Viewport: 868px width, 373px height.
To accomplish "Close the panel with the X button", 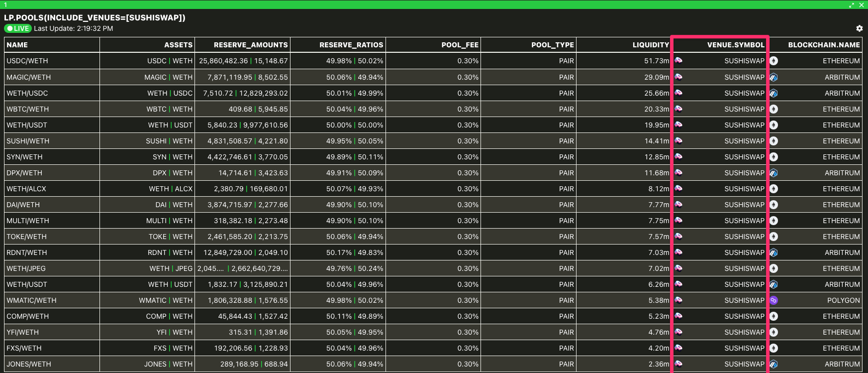I will pyautogui.click(x=862, y=5).
